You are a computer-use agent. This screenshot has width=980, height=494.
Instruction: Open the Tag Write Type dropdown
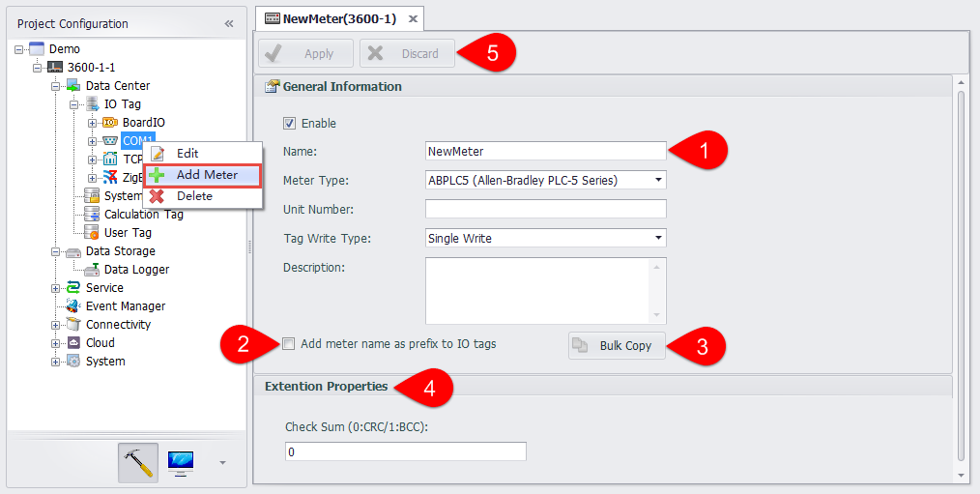[658, 238]
